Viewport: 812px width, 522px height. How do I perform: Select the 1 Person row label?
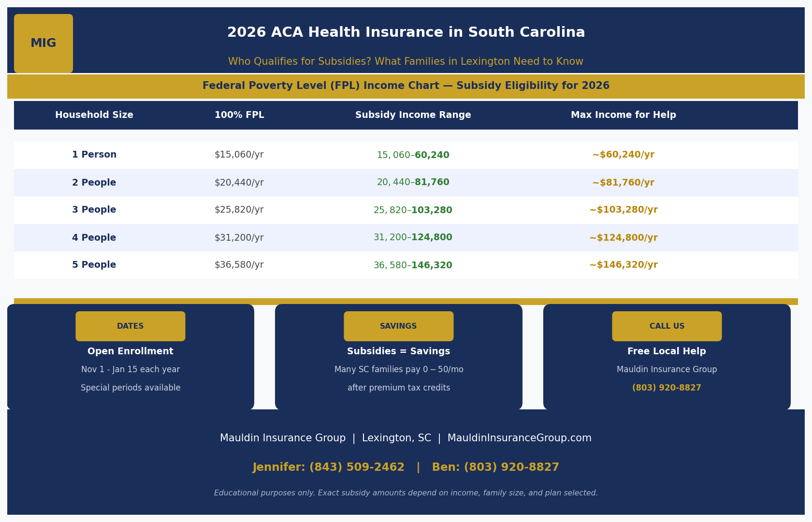pos(94,155)
